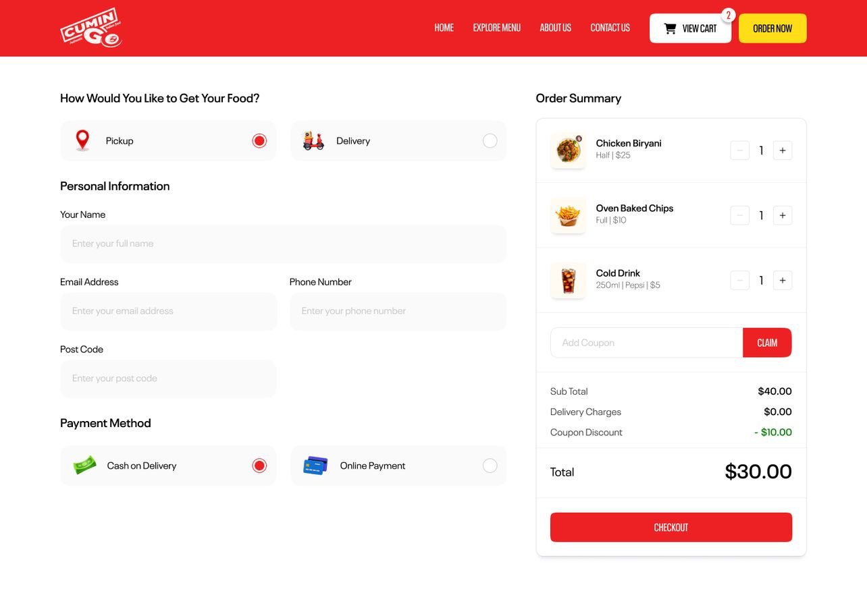Click the $30.00 total amount

coord(758,471)
